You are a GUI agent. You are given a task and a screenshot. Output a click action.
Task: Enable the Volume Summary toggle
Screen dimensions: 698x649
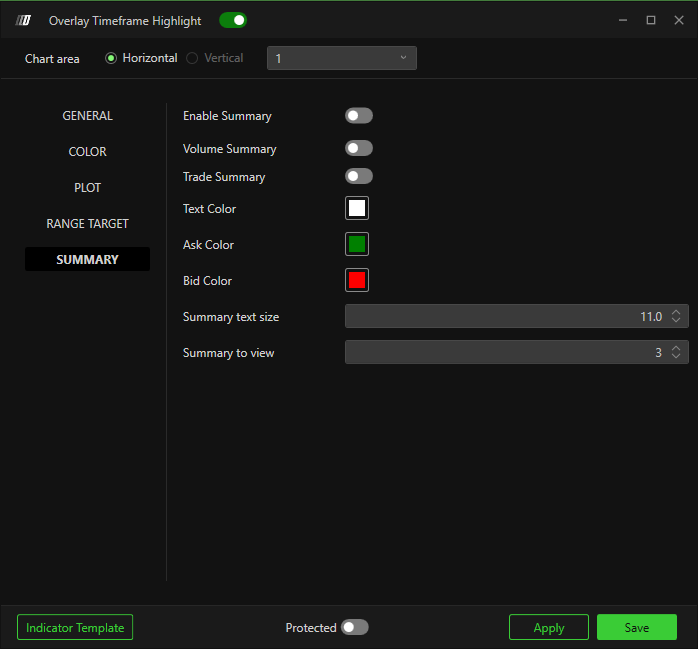click(x=358, y=148)
